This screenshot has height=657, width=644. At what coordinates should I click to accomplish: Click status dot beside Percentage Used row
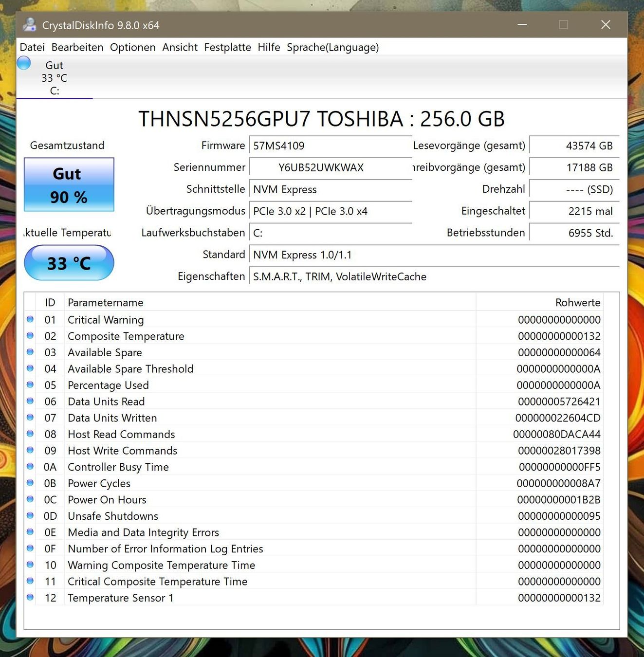[30, 384]
